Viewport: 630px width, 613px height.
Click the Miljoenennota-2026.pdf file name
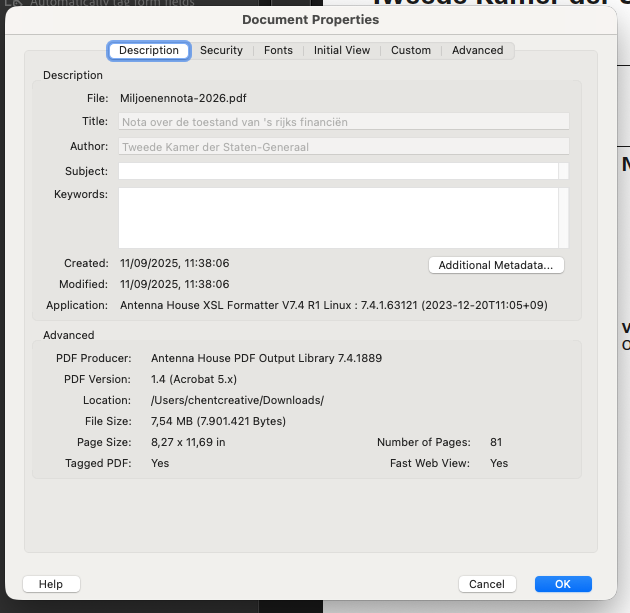[183, 98]
